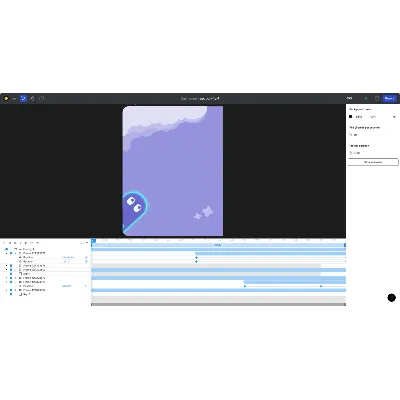Click the share icon left of Export button

[377, 98]
